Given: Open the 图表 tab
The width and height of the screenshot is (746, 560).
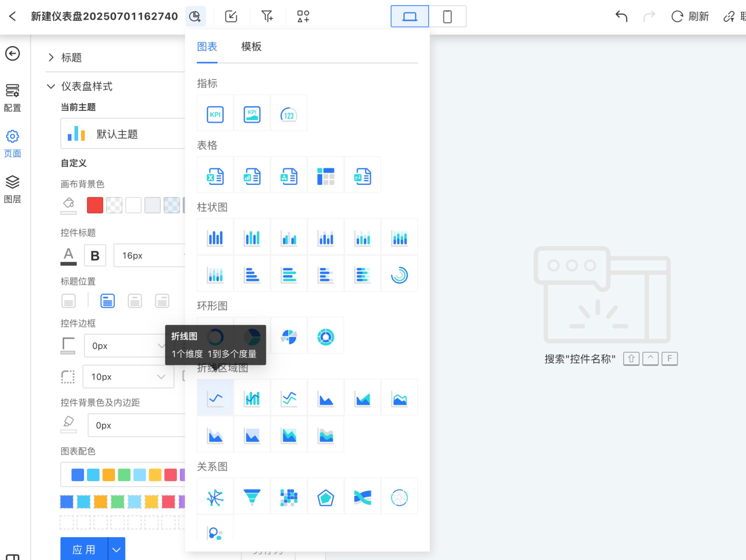Looking at the screenshot, I should click(x=207, y=47).
